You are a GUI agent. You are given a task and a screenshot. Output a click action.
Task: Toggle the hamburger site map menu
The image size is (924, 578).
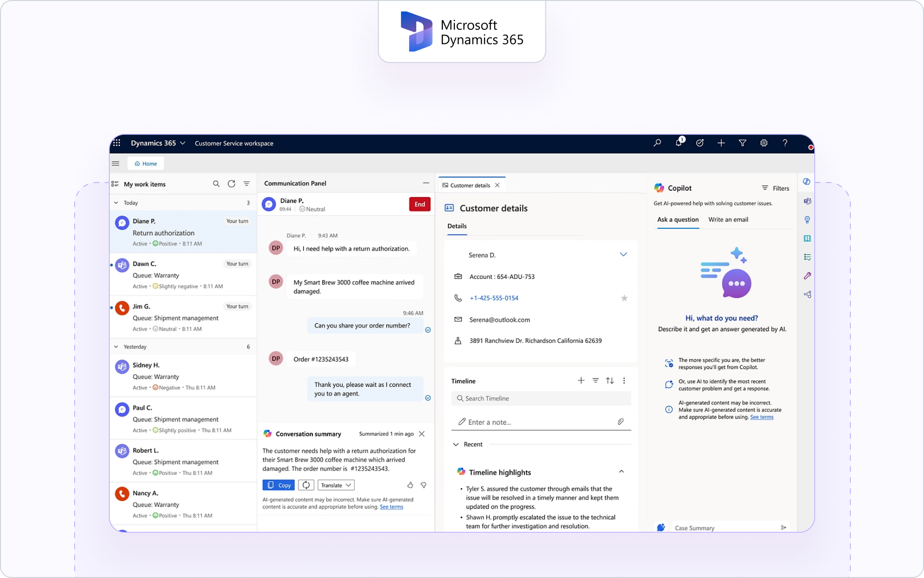pos(116,164)
